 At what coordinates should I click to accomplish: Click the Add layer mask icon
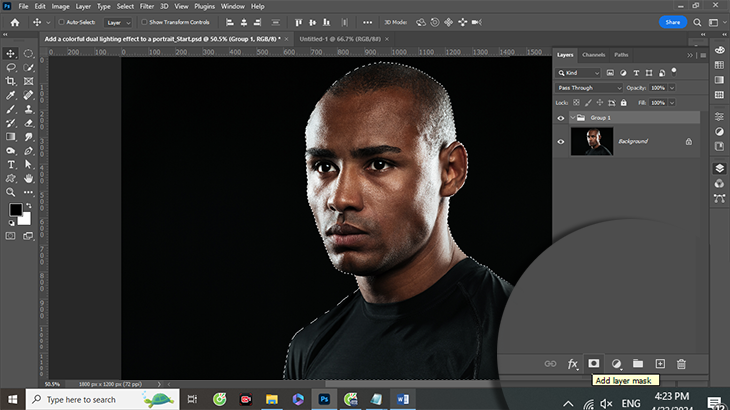[594, 364]
